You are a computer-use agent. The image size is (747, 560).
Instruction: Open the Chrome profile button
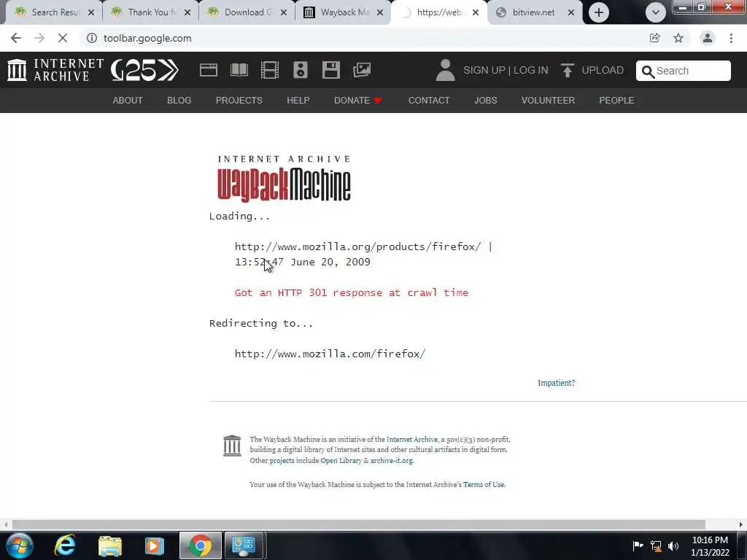(x=708, y=38)
